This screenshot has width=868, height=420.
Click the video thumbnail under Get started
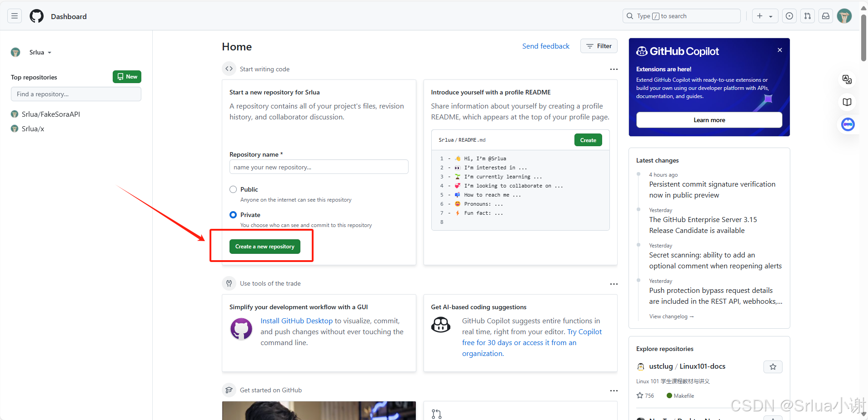[319, 410]
